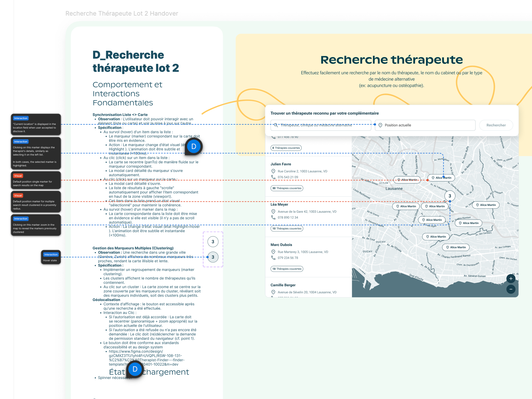The image size is (532, 399).
Task: Select the Recherche Thérapeute Lot 2 Handover frame title
Action: [x=122, y=13]
